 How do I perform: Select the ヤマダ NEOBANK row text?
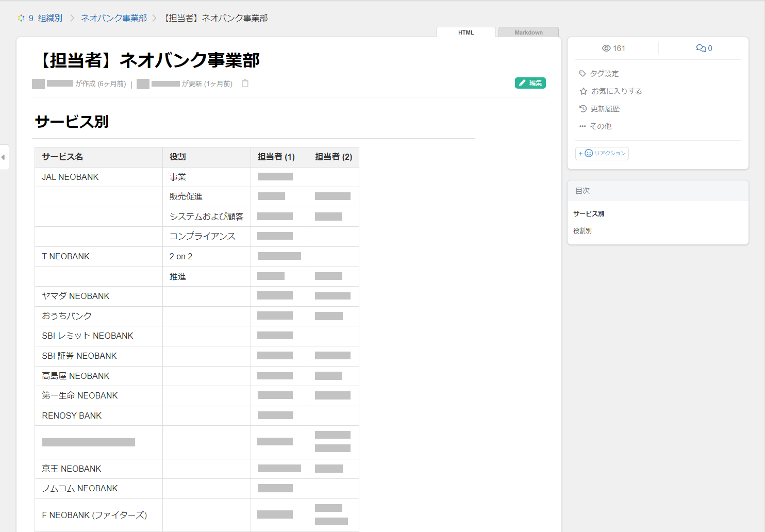(76, 296)
